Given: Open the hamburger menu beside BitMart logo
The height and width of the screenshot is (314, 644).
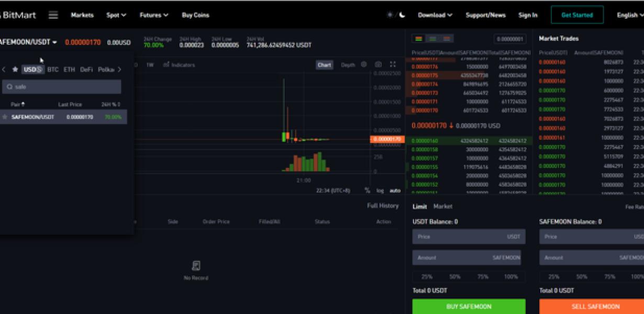Looking at the screenshot, I should pos(53,15).
